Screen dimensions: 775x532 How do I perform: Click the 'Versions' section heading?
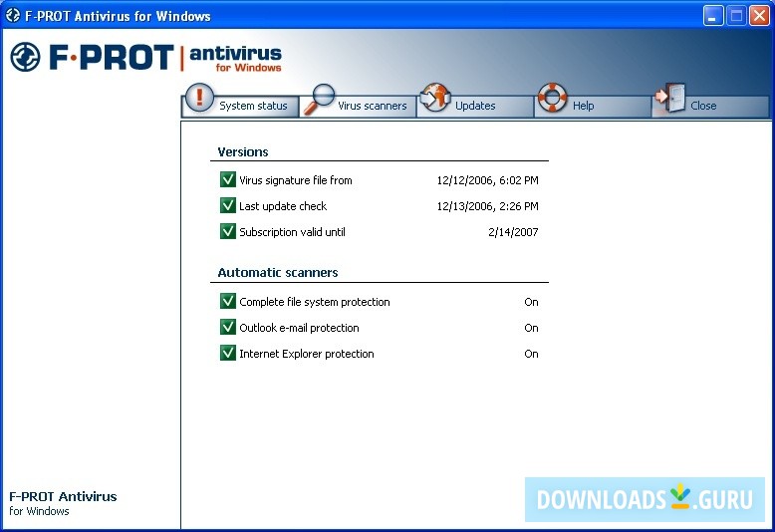coord(243,151)
